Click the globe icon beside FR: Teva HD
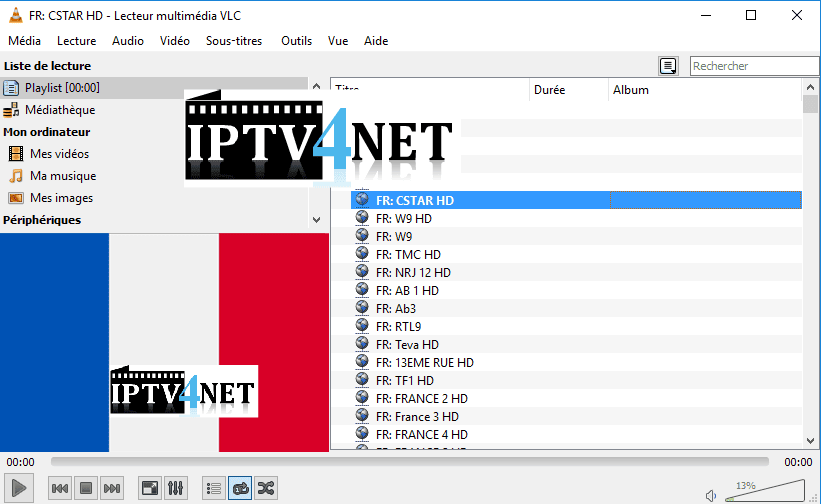 [362, 343]
